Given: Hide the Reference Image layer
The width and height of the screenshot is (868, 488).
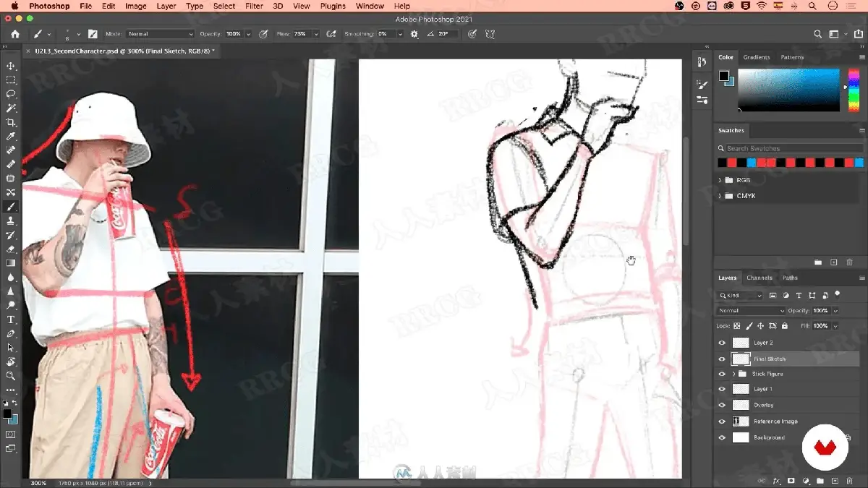Looking at the screenshot, I should click(722, 421).
